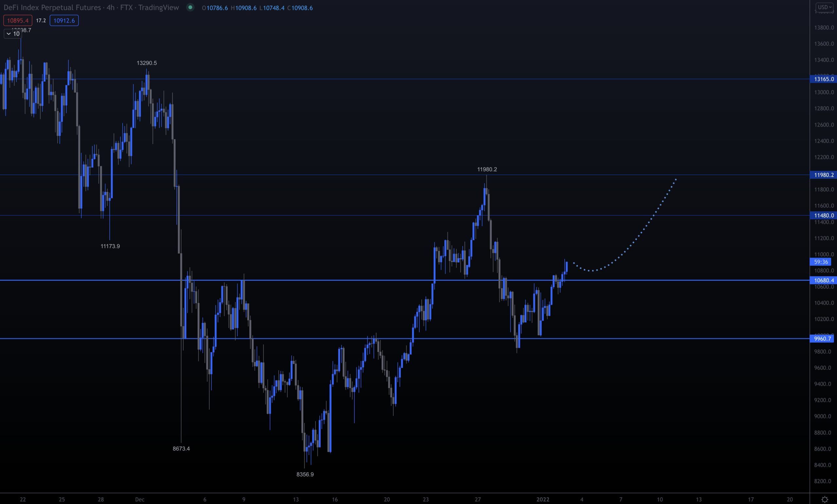Click the 13000.0 tick on price scale
Screen dimensions: 837x504
823,92
